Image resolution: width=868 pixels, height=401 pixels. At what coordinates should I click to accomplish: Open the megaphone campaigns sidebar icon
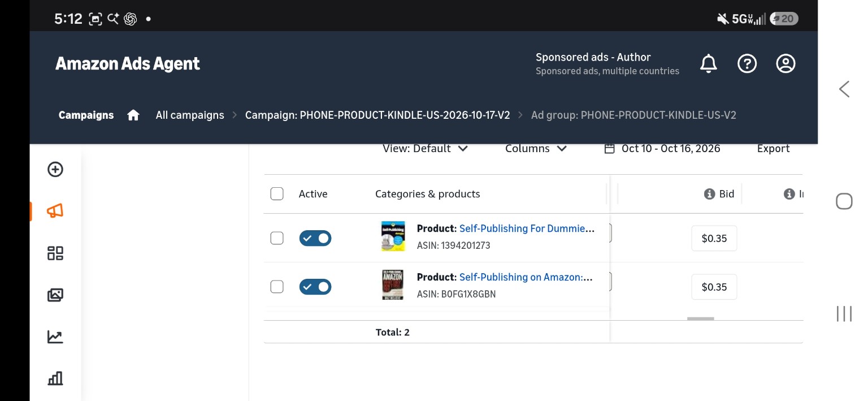[x=55, y=211]
